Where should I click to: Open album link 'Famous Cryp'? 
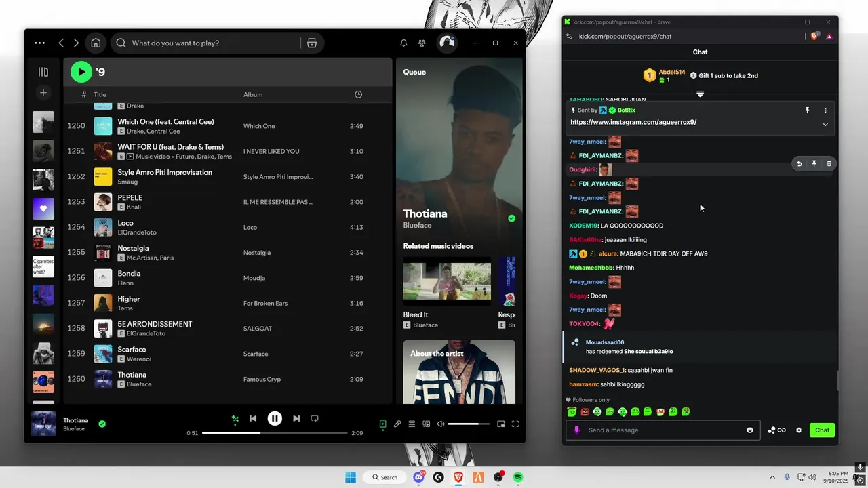pos(262,379)
